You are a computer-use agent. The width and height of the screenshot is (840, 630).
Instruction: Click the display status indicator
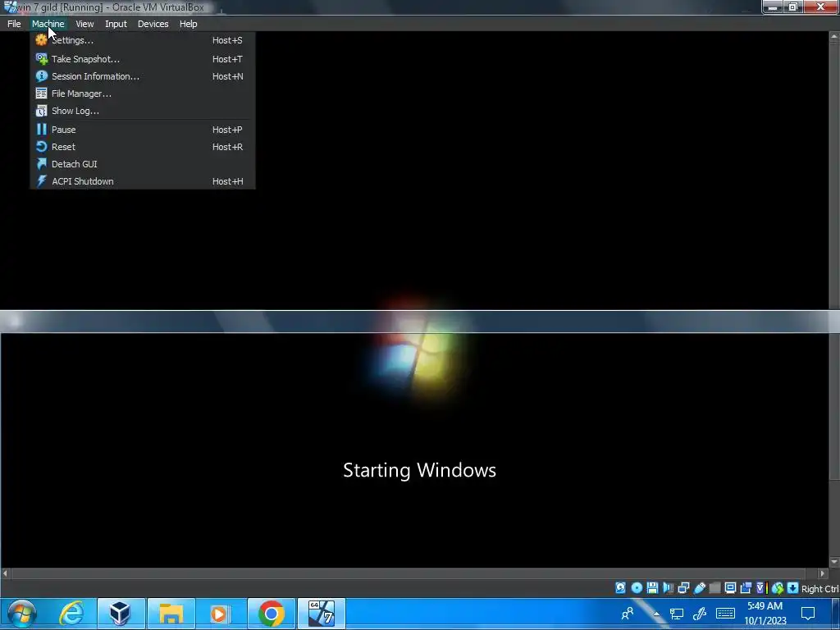coord(730,588)
